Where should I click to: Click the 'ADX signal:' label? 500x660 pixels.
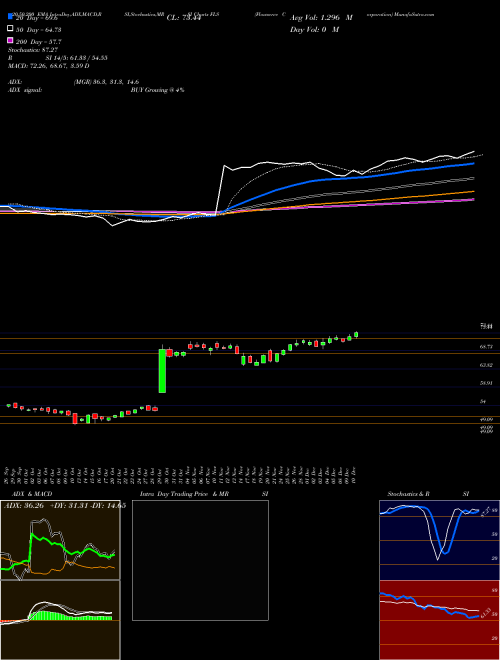pyautogui.click(x=25, y=90)
